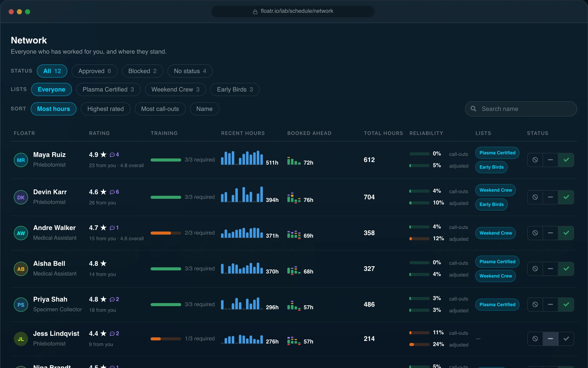
Task: Open Devin Karr's 6 comments icon
Action: 114,192
